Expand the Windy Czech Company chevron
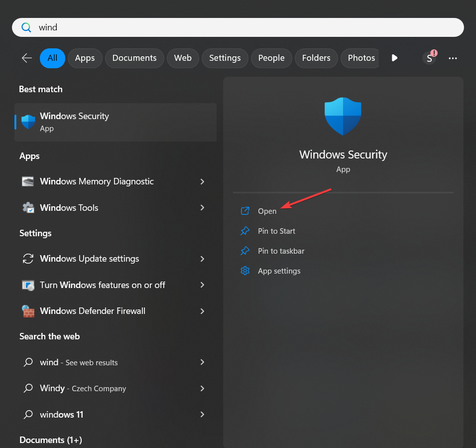Screen dimensions: 476x448 (x=202, y=388)
